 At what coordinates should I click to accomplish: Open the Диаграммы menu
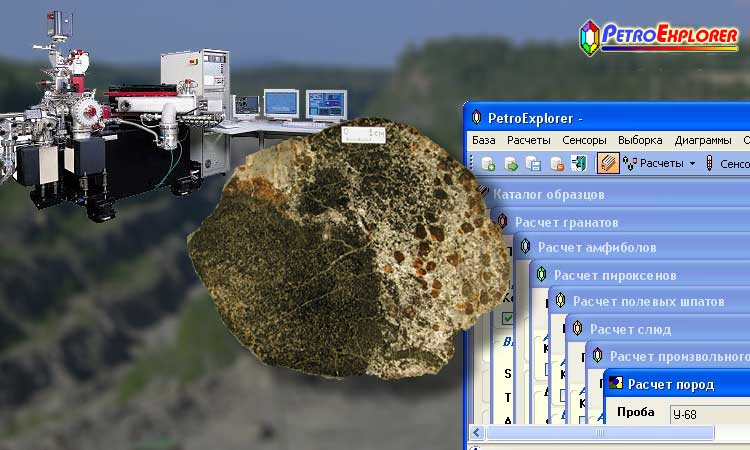(x=703, y=140)
